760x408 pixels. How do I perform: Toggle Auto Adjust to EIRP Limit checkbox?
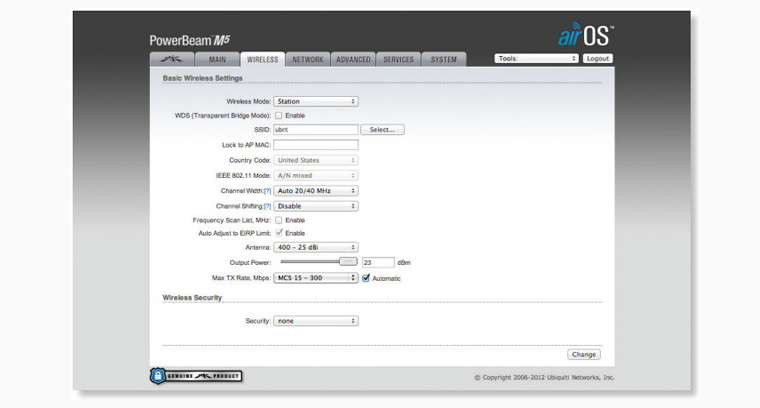[279, 233]
